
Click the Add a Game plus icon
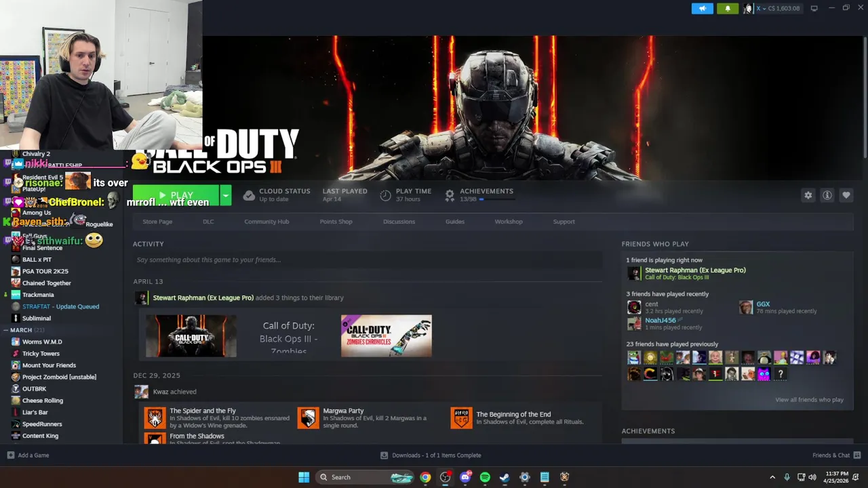coord(10,455)
